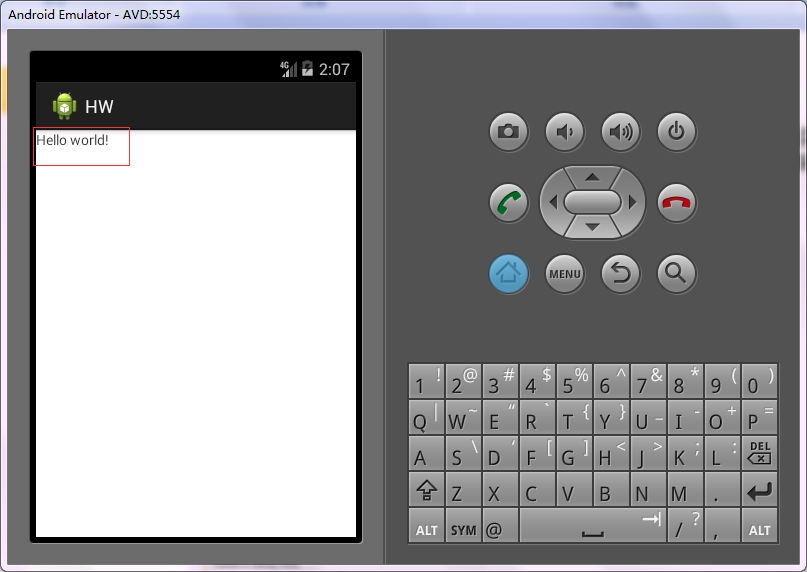This screenshot has width=807, height=572.
Task: Tap the U key
Action: pos(648,417)
